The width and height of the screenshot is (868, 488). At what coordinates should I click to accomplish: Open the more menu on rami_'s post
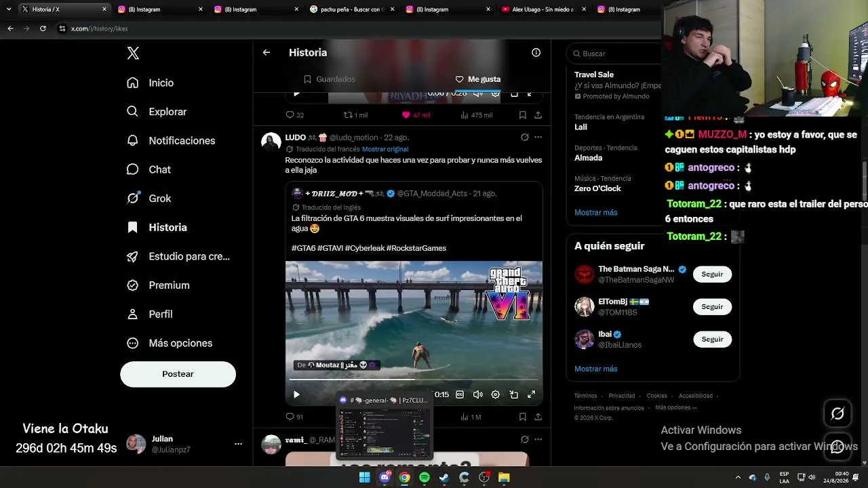(x=538, y=440)
